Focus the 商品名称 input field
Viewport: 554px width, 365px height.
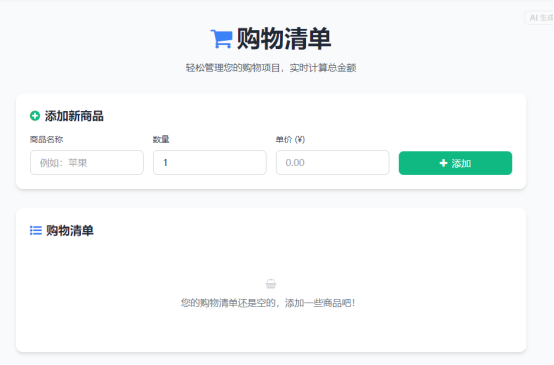pos(87,163)
